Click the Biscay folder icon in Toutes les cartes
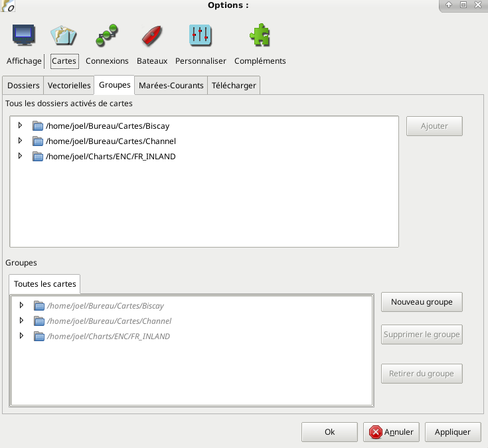The width and height of the screenshot is (488, 448). point(39,306)
